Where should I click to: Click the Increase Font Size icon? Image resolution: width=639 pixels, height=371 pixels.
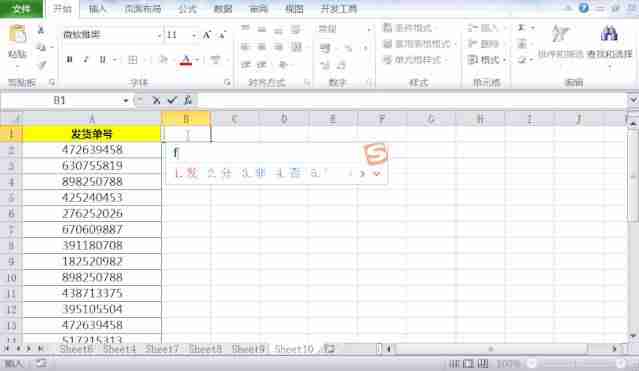click(207, 35)
